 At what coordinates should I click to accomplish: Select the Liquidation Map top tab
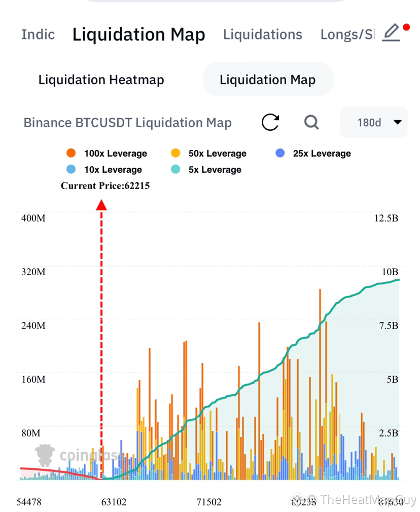138,34
